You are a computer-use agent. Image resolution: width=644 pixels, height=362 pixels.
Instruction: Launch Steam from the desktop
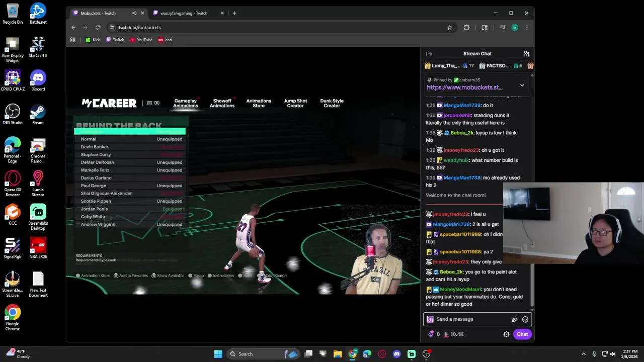pos(38,114)
